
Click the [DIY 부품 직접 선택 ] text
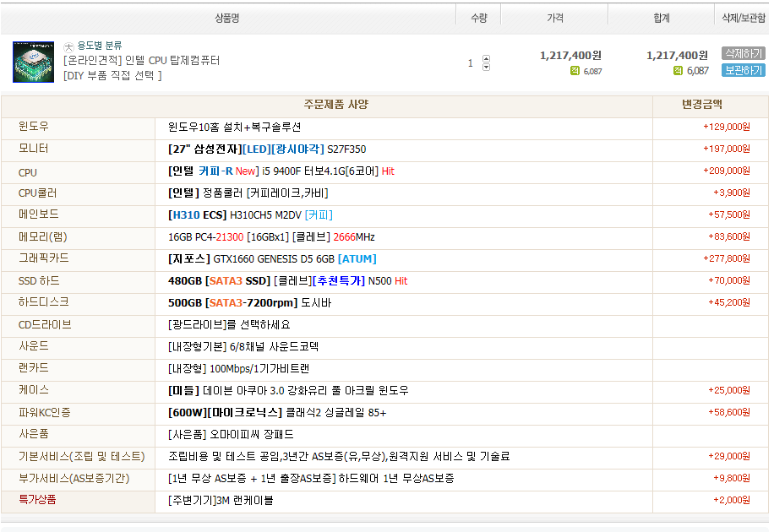coord(112,75)
